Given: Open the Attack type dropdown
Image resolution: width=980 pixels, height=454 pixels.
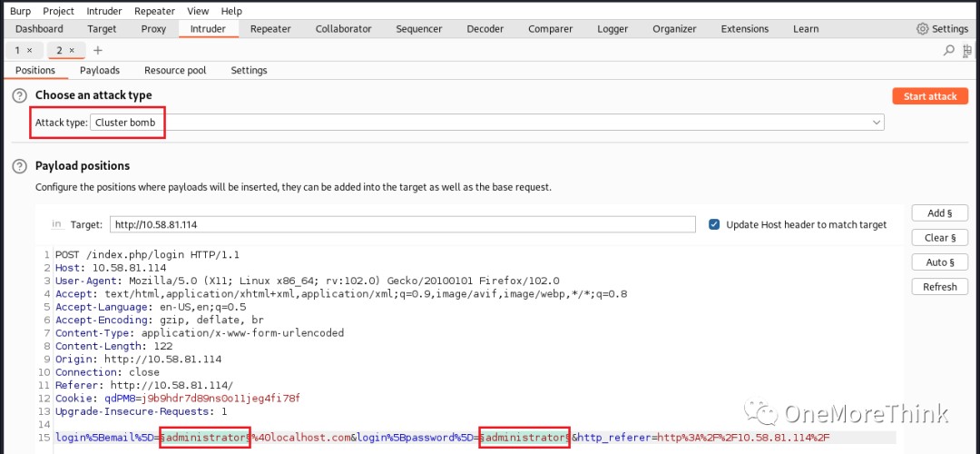Looking at the screenshot, I should [487, 123].
